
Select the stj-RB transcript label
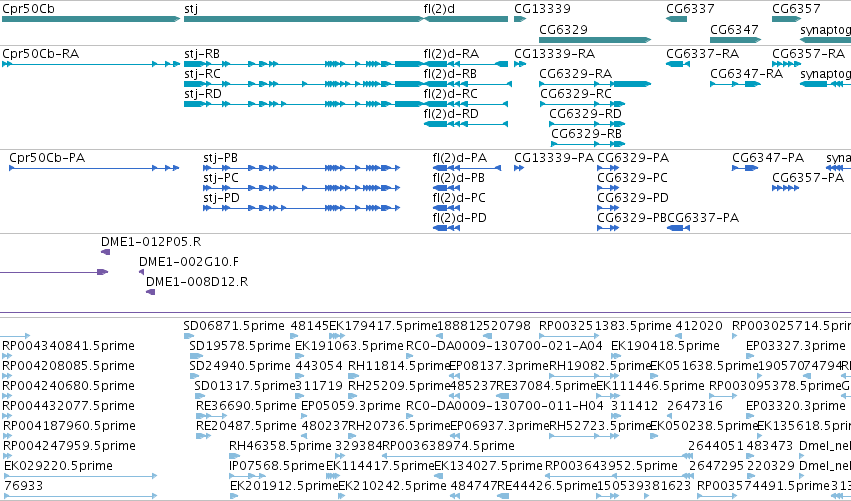(x=202, y=54)
